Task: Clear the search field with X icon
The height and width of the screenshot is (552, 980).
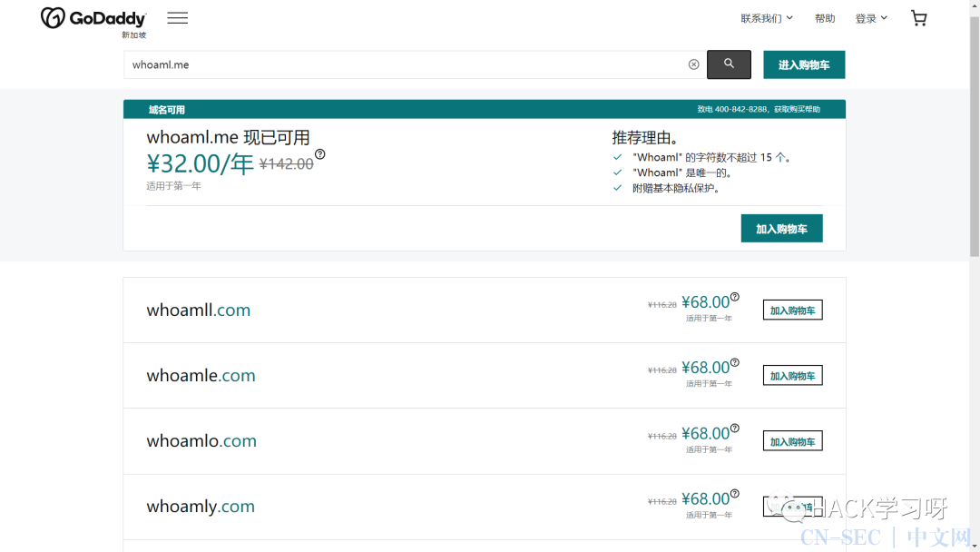Action: pos(693,64)
